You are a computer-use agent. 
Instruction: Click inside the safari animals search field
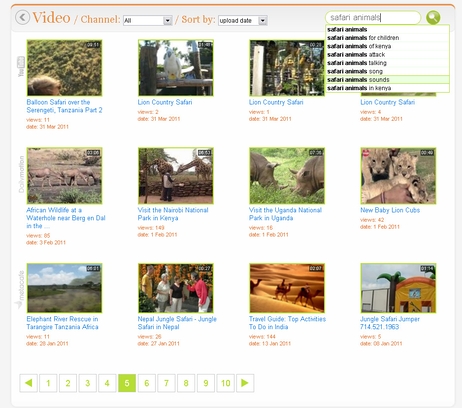(373, 17)
